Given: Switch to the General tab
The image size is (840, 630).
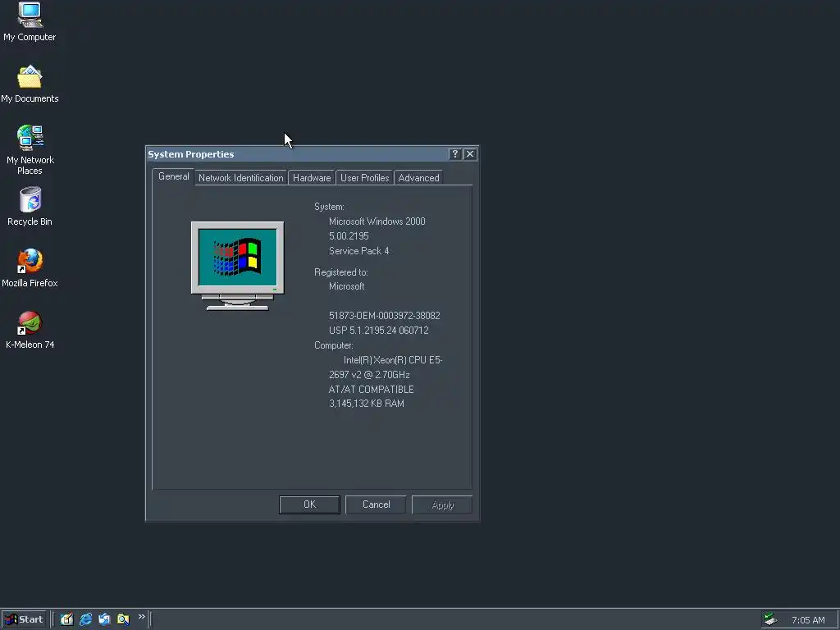Looking at the screenshot, I should 174,177.
